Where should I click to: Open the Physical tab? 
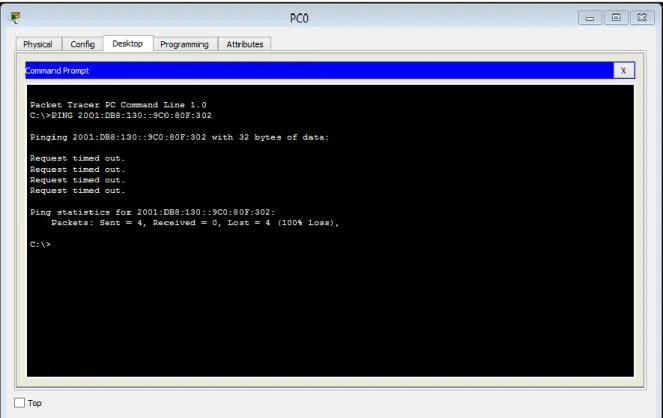38,44
